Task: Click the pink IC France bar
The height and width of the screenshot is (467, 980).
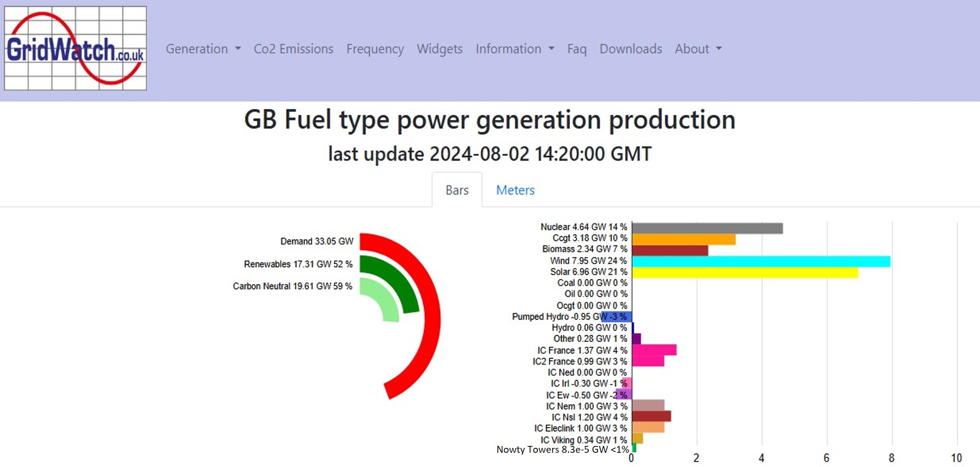Action: tap(654, 350)
